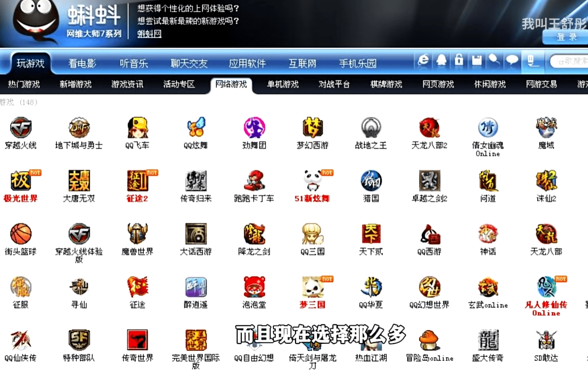Launch 传奇归来 game icon
The image size is (588, 371).
point(196,181)
